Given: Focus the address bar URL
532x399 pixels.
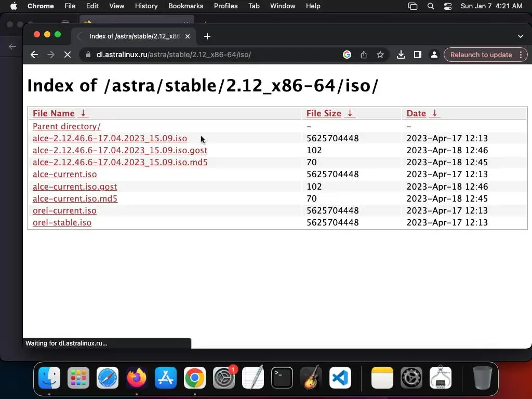Looking at the screenshot, I should [174, 55].
